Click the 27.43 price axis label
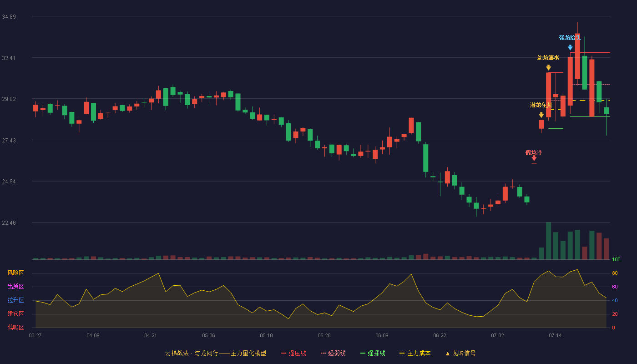The image size is (637, 364). 9,141
